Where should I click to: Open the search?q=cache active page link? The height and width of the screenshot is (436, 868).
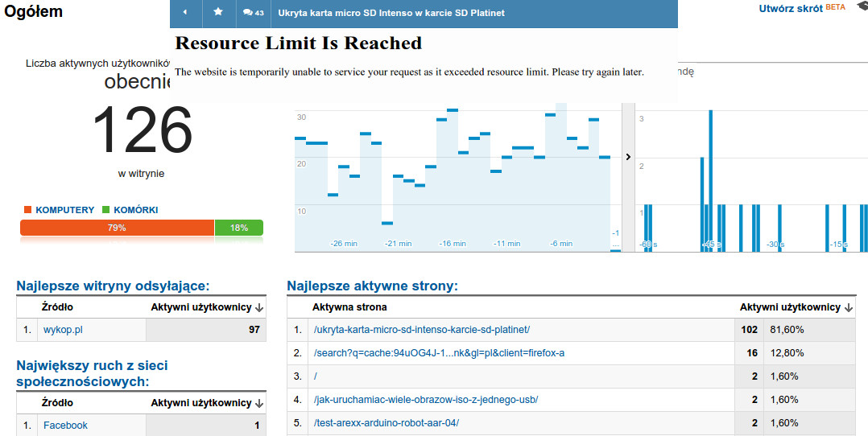pos(439,353)
